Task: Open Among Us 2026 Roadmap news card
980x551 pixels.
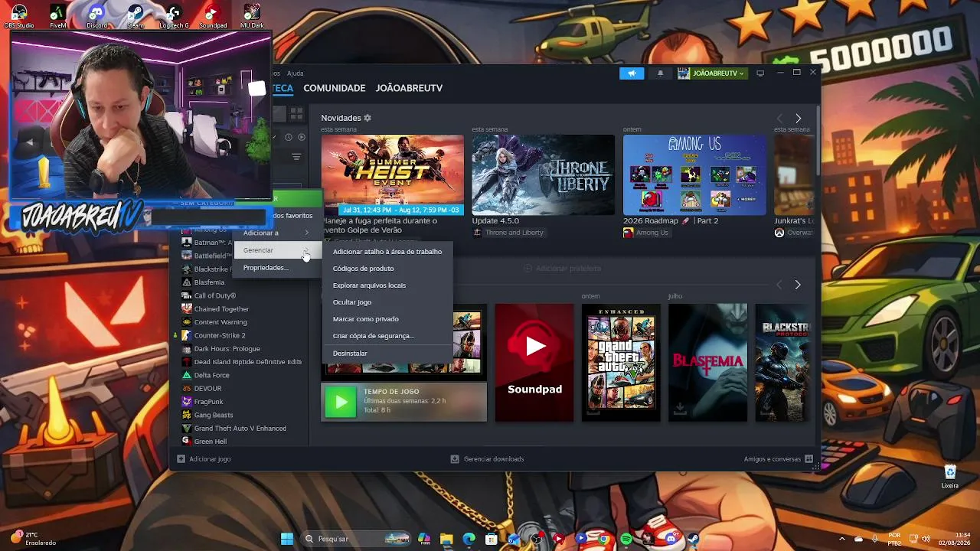Action: (x=694, y=175)
